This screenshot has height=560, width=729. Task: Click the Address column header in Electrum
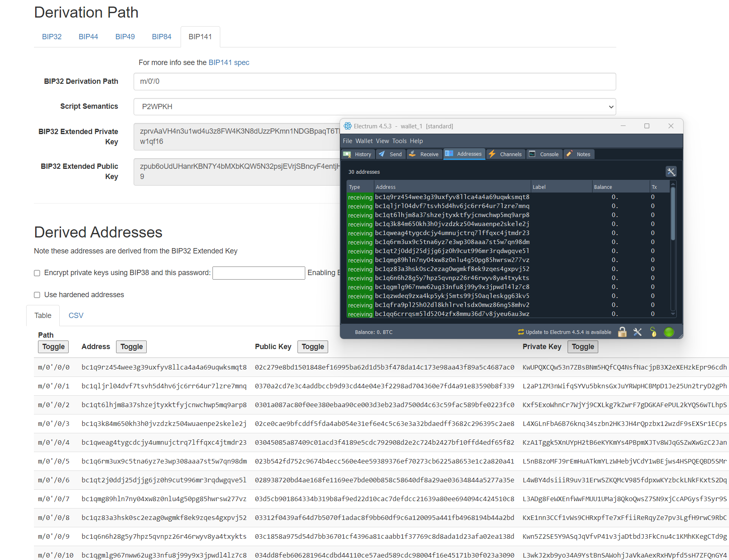[452, 187]
